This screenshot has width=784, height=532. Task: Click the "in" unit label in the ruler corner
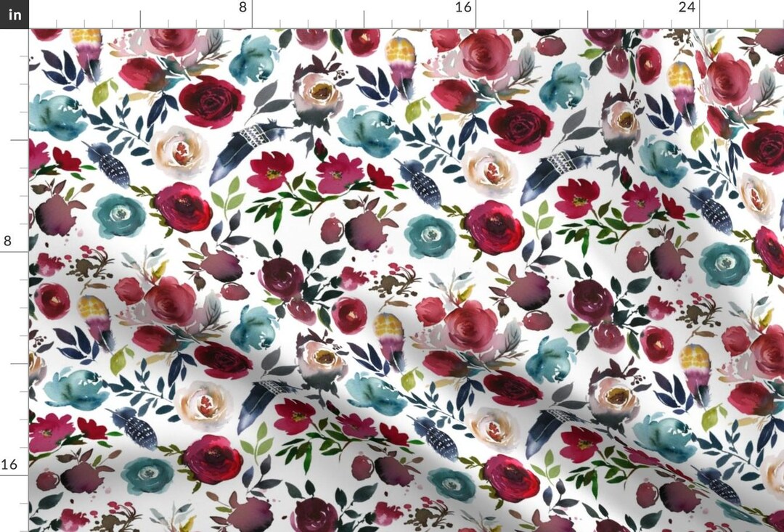[15, 15]
